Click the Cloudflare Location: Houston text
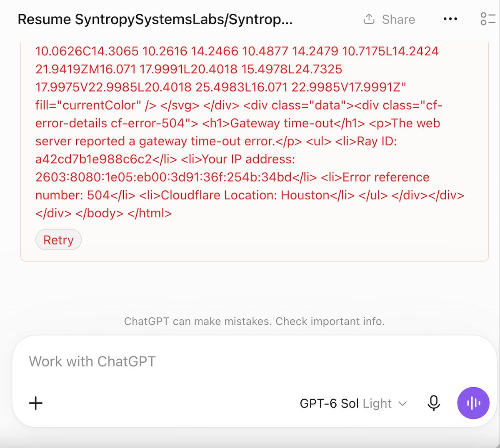 pyautogui.click(x=245, y=195)
